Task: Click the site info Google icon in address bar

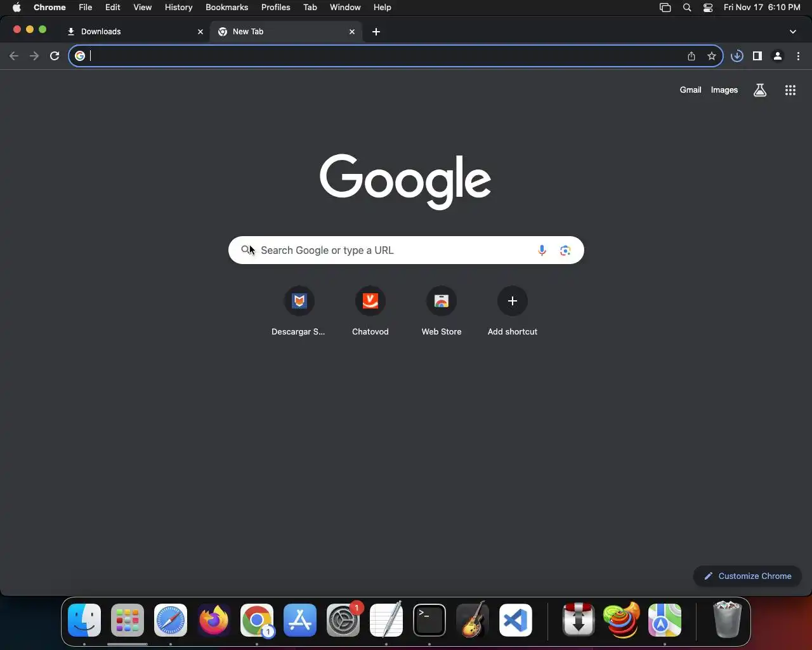Action: (x=80, y=56)
